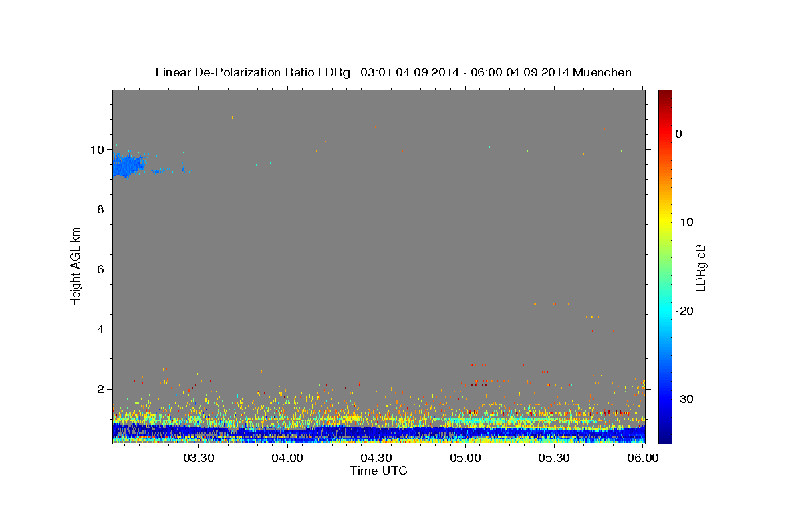Click the height label '2'
The width and height of the screenshot is (798, 532).
pos(100,389)
